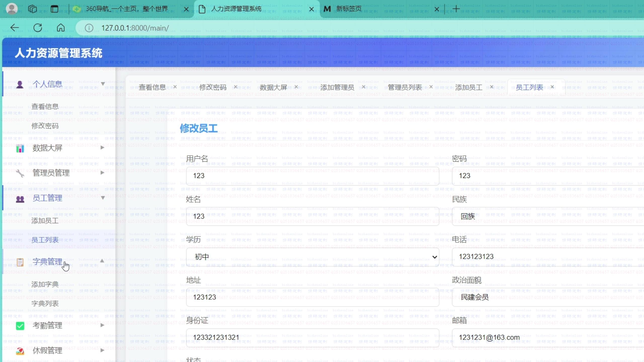This screenshot has height=362, width=644.
Task: Click the 身份证 input field
Action: (x=313, y=338)
